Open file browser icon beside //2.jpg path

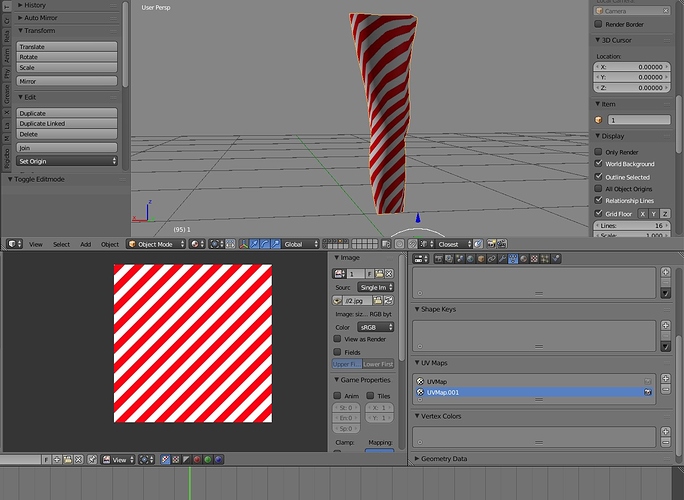pos(377,301)
